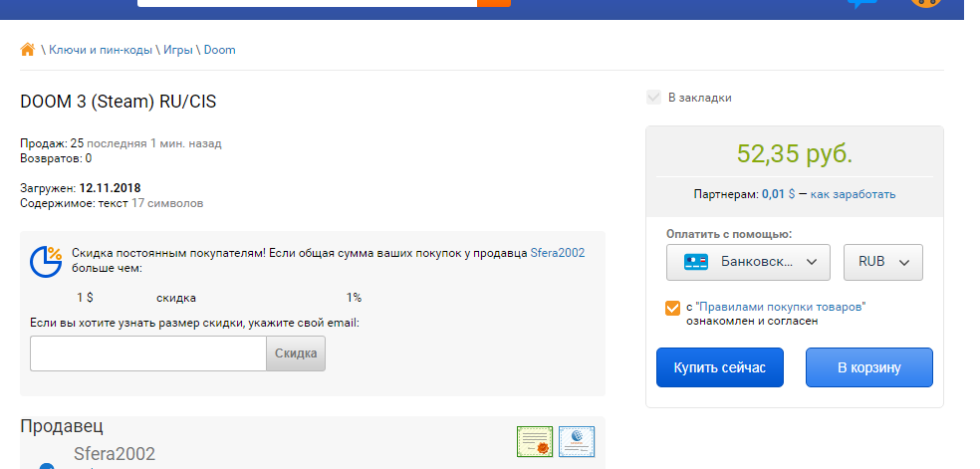
Task: Add item with 'В корзину' button
Action: (x=868, y=367)
